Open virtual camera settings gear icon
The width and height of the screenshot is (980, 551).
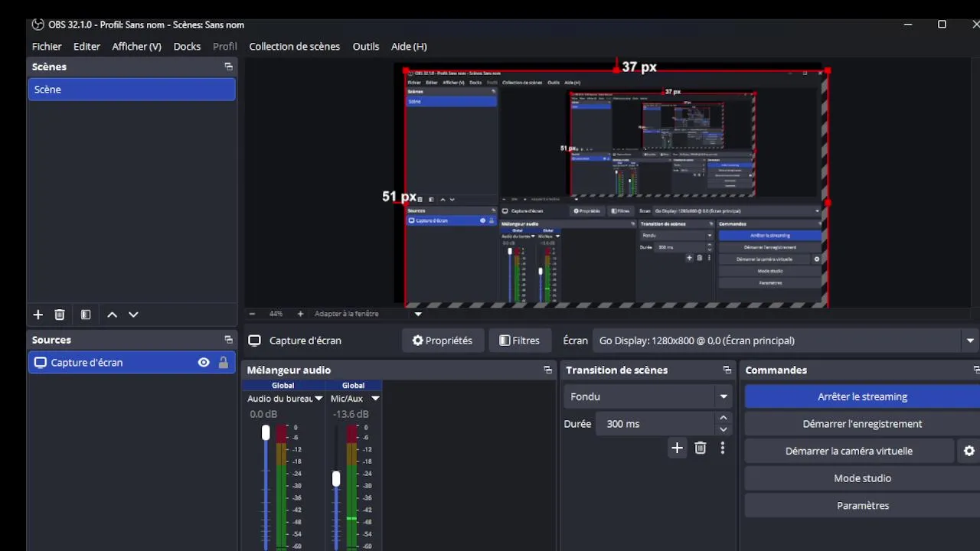coord(969,452)
